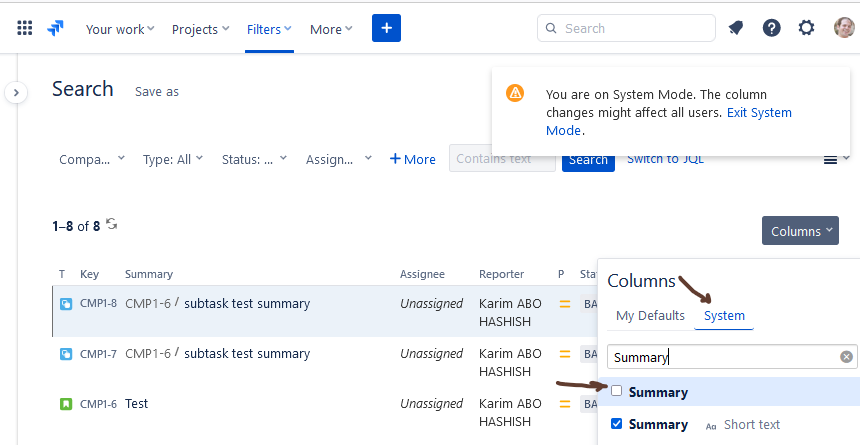Open the user profile avatar

(845, 28)
